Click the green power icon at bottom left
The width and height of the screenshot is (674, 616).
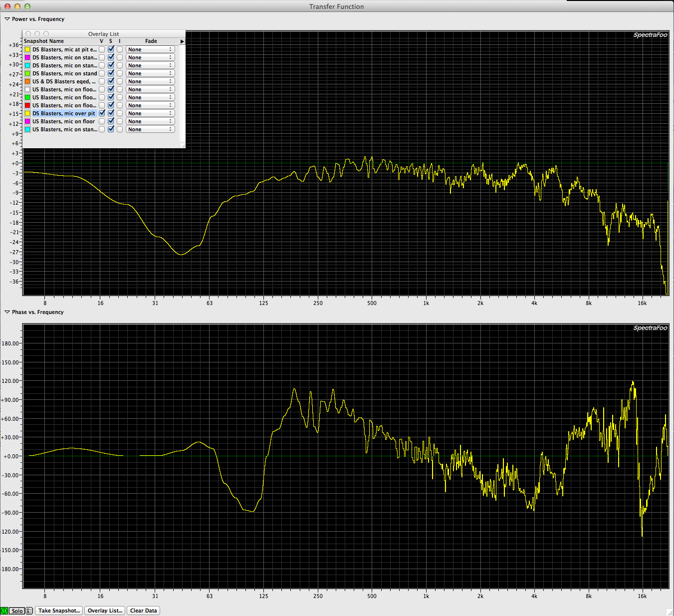point(4,611)
